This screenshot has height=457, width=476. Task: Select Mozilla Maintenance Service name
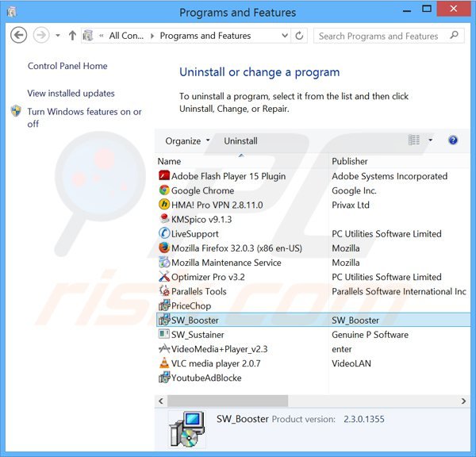(x=226, y=263)
